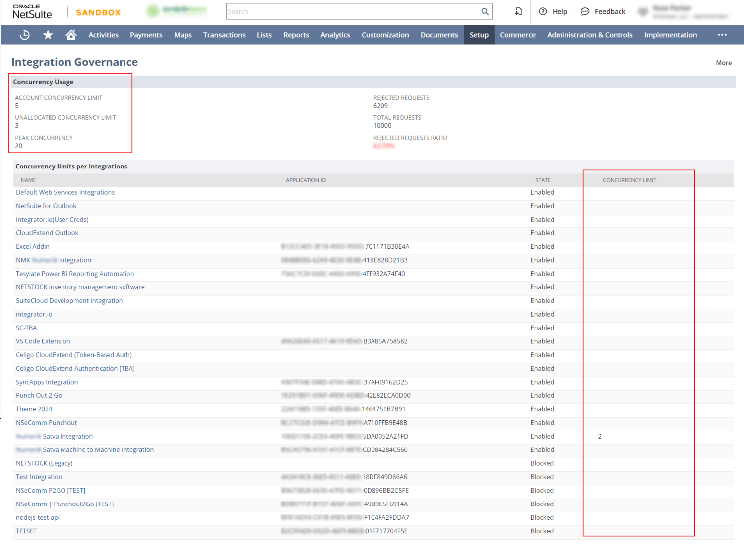Open Default Web Services Integrations link
The width and height of the screenshot is (744, 560).
coord(65,192)
